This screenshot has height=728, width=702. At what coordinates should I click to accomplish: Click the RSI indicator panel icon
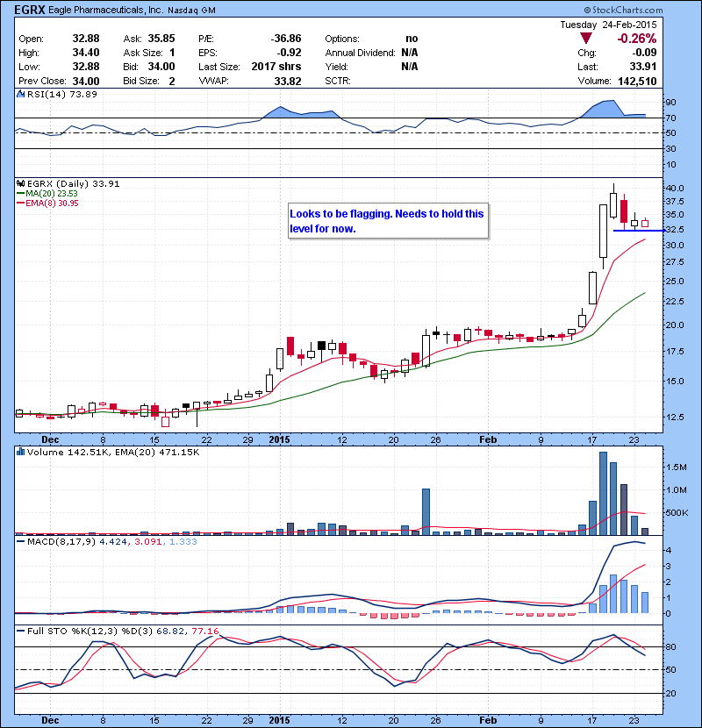(20, 94)
